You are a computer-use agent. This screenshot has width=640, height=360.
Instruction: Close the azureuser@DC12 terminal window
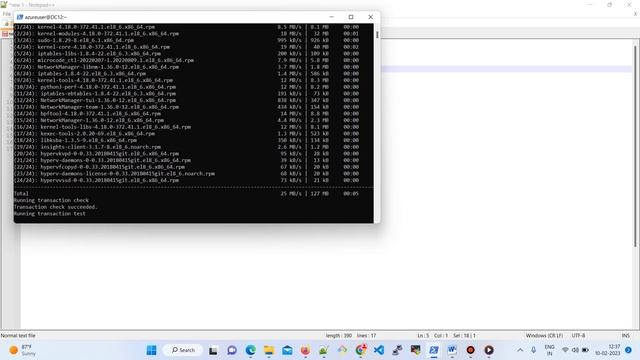[371, 17]
